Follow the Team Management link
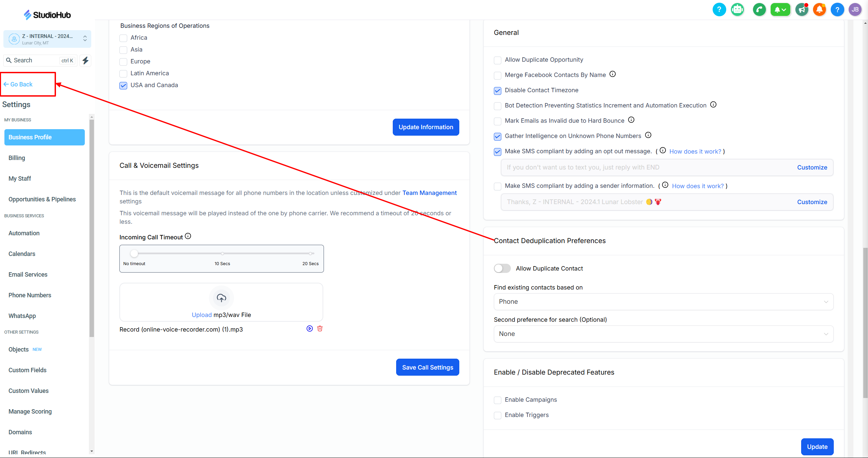Screen dimensions: 868x458 tap(429, 193)
